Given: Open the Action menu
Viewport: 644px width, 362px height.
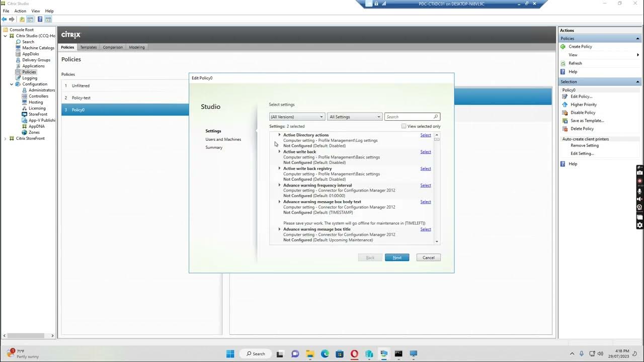Looking at the screenshot, I should 20,11.
